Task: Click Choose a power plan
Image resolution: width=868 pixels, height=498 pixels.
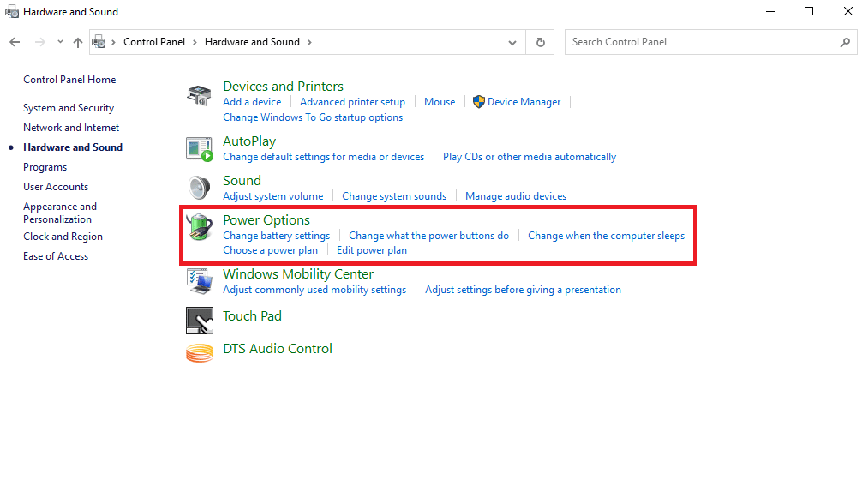Action: [x=270, y=250]
